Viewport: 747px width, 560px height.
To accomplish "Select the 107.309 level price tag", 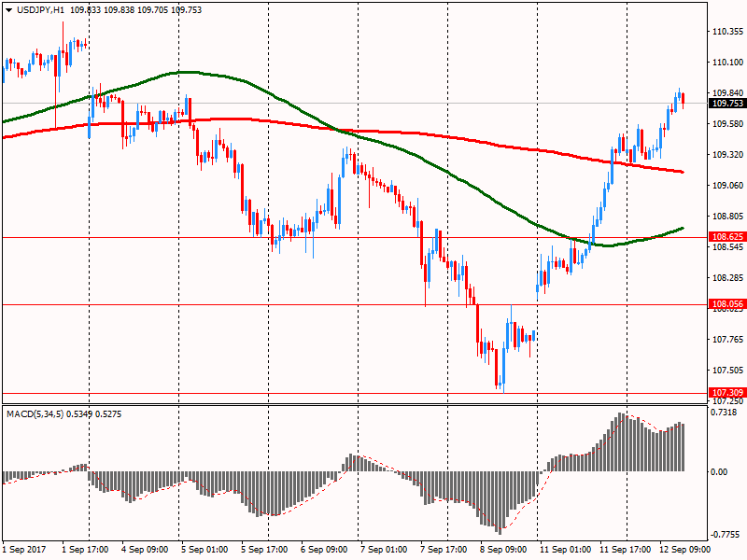I will tap(726, 392).
